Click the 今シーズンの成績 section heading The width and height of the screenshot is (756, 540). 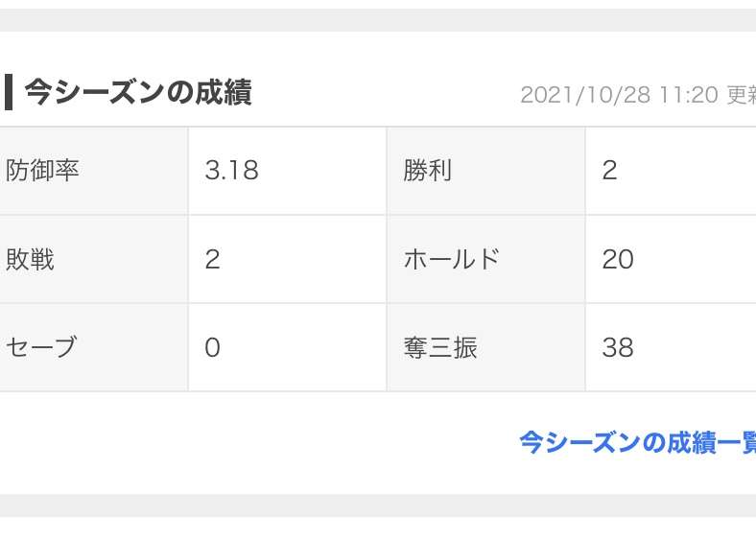pos(138,92)
